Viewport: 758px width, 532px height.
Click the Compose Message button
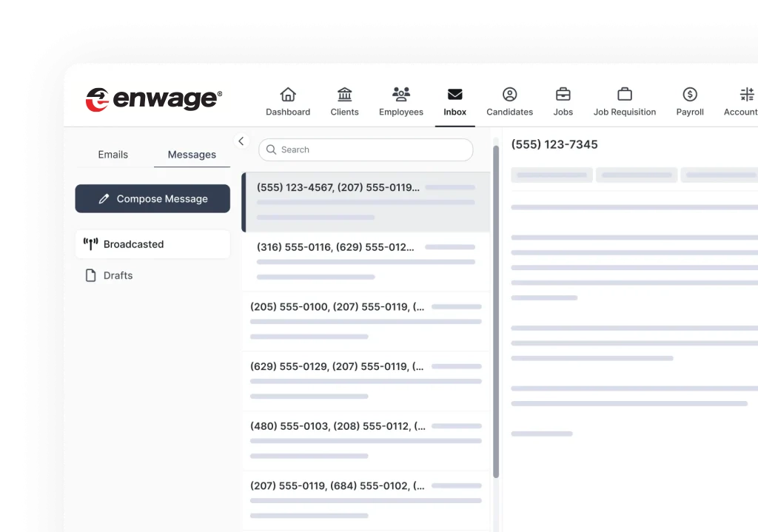click(152, 199)
